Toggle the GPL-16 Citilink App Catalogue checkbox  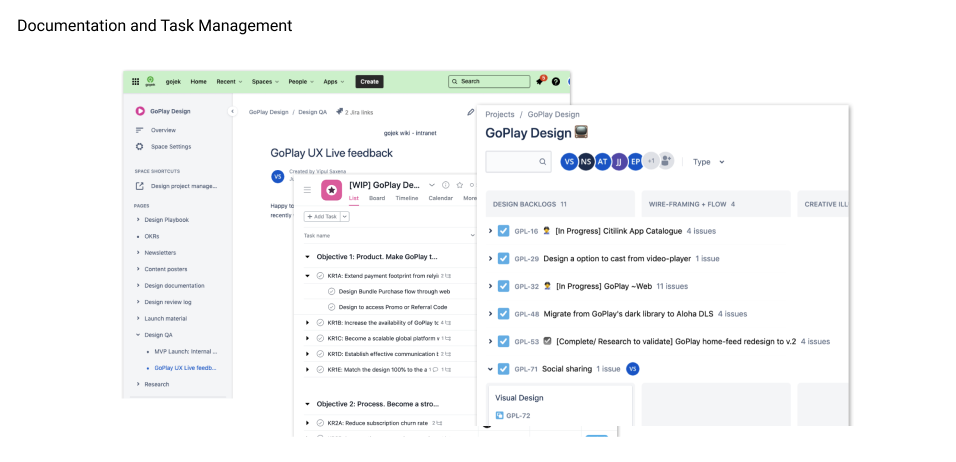click(503, 231)
